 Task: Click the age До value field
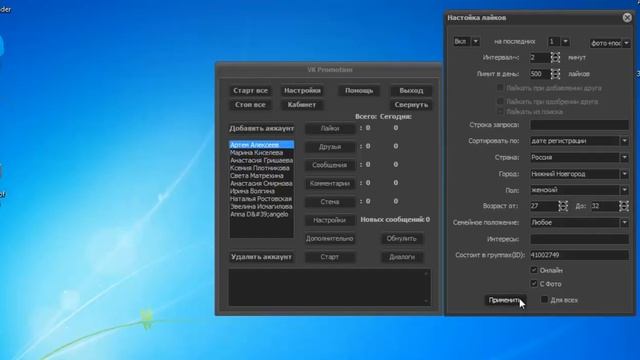tap(604, 206)
